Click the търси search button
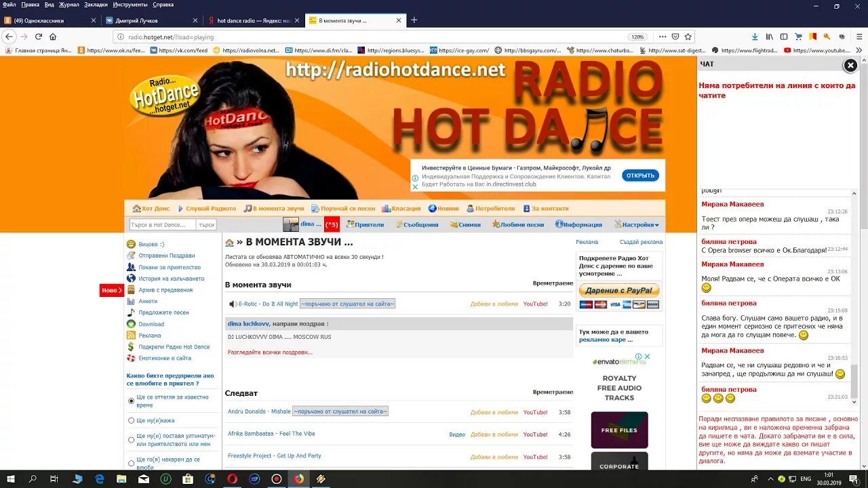868x488 pixels. 207,224
